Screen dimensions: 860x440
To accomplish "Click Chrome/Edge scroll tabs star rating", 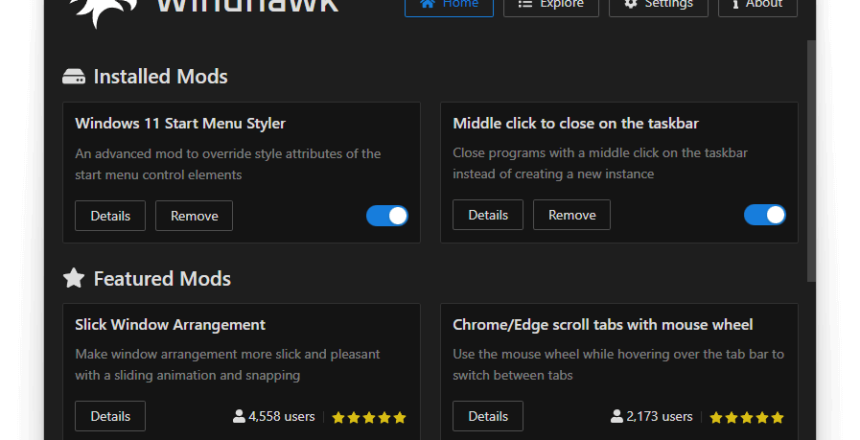I will 746,418.
